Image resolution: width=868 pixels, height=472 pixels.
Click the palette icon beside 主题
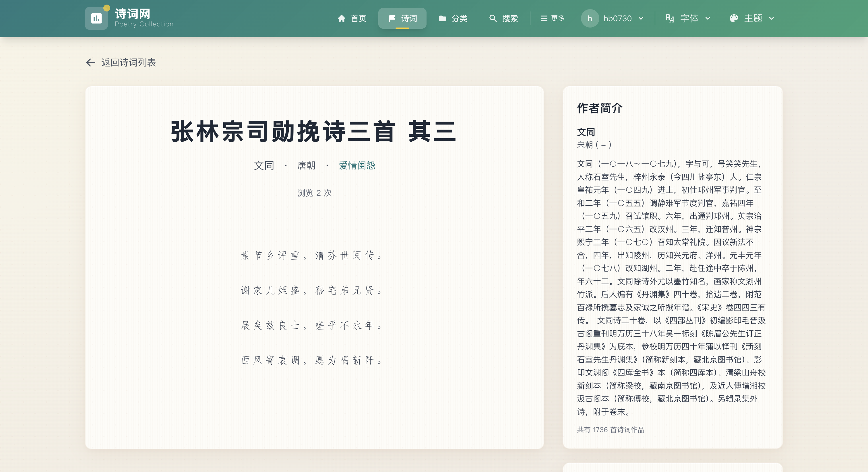tap(734, 18)
